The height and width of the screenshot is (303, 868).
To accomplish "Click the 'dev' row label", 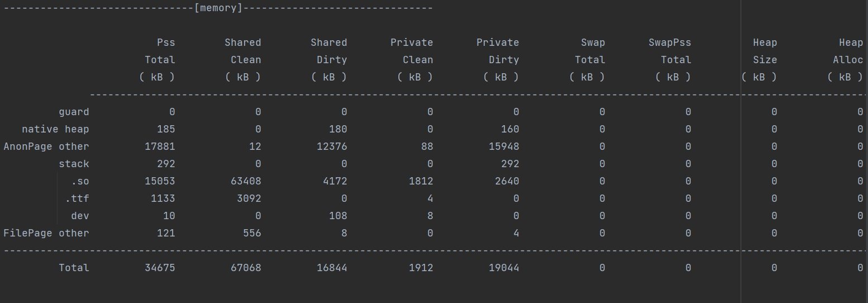I will 80,216.
